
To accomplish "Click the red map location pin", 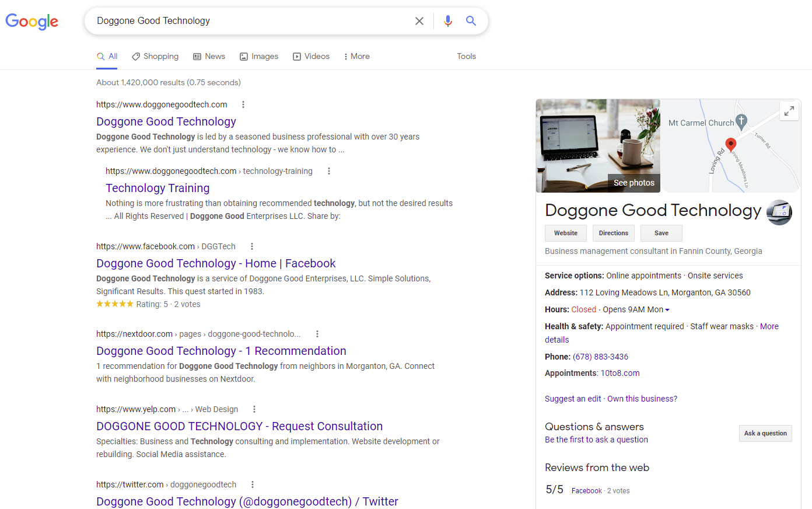I will tap(730, 144).
